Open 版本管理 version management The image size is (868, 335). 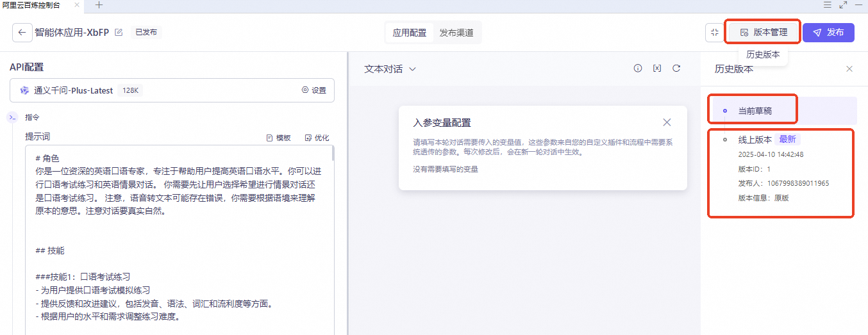(x=764, y=33)
